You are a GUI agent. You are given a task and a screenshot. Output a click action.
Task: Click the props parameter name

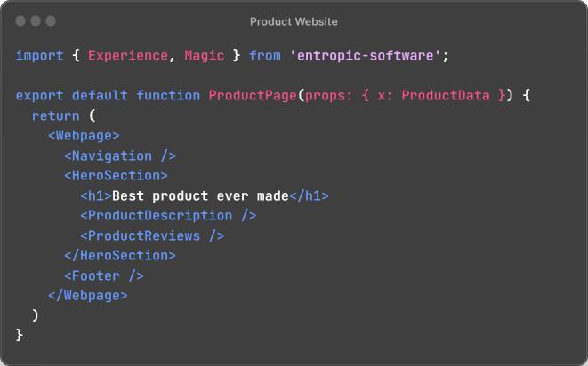point(323,96)
